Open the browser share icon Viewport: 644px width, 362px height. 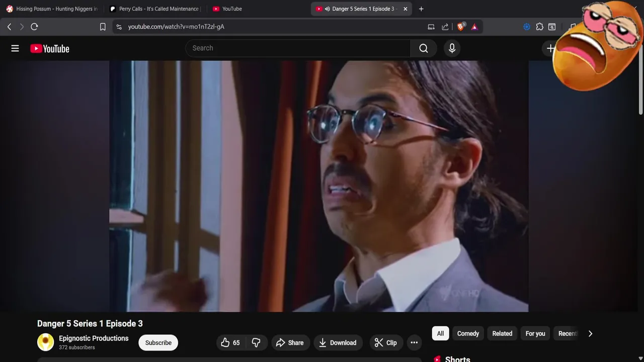445,27
